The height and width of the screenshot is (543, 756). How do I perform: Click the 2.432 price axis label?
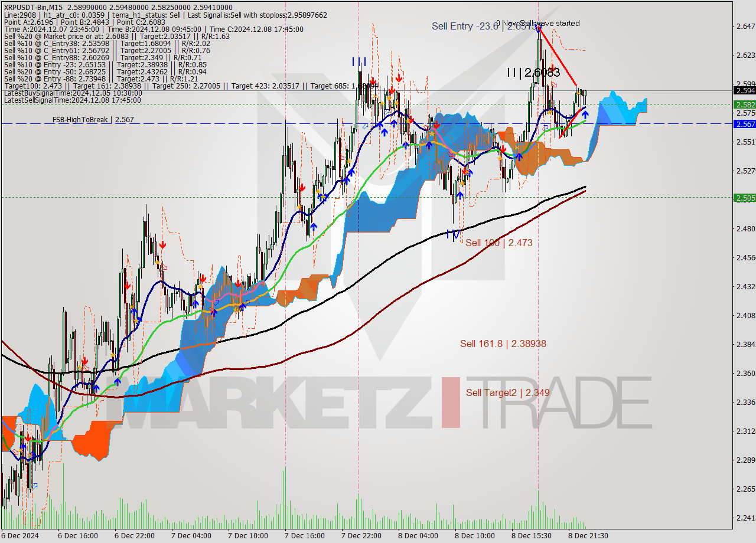(x=745, y=286)
